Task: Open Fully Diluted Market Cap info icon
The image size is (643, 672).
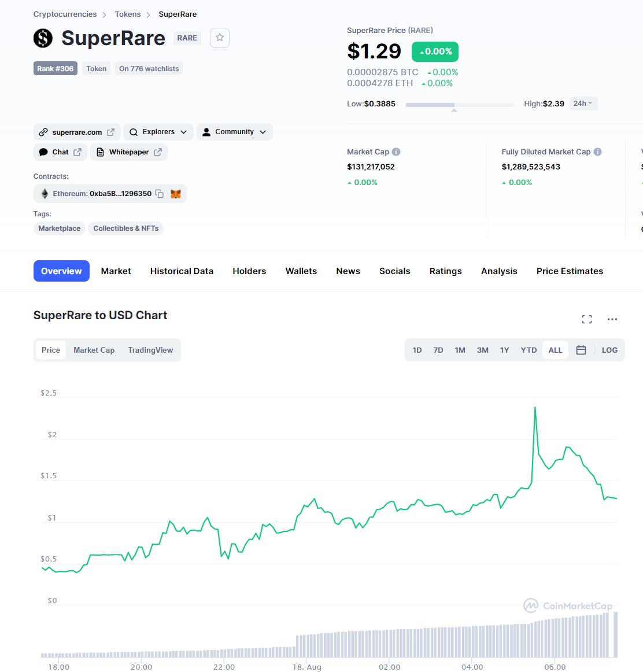Action: [597, 152]
